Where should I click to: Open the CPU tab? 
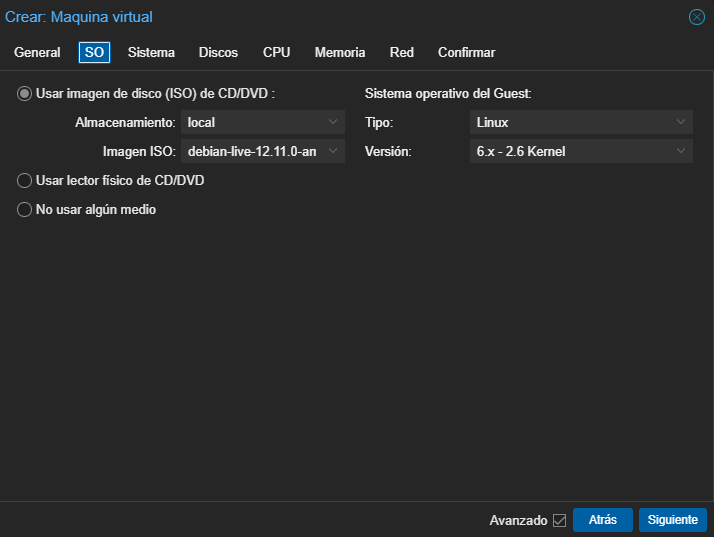click(x=276, y=52)
